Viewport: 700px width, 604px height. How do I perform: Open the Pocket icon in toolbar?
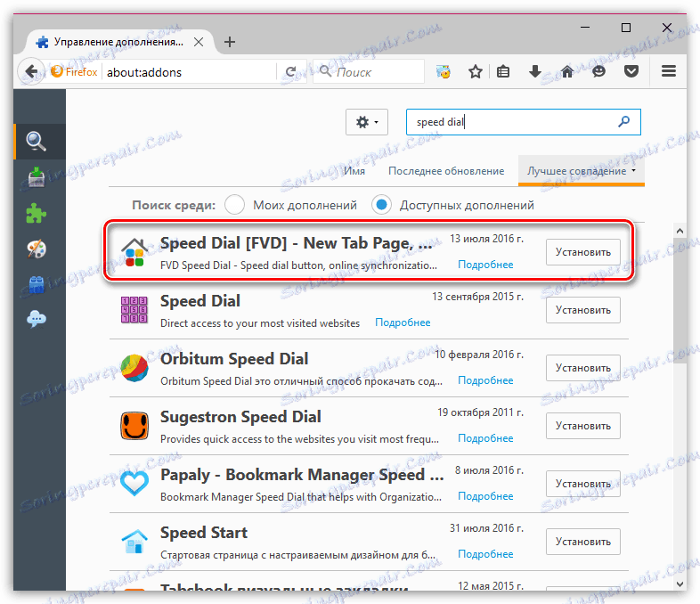[x=631, y=71]
